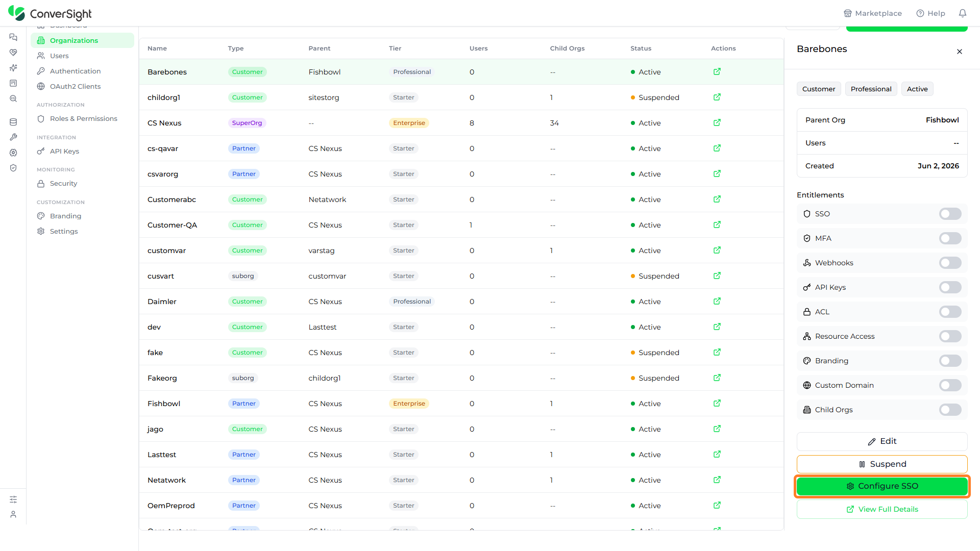Open external link action for customvar row
The image size is (980, 551).
(717, 251)
